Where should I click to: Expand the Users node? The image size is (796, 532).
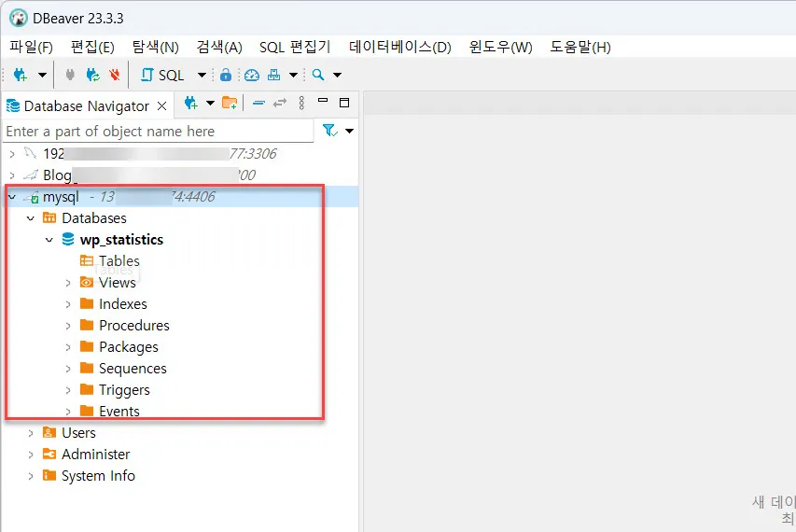click(31, 433)
